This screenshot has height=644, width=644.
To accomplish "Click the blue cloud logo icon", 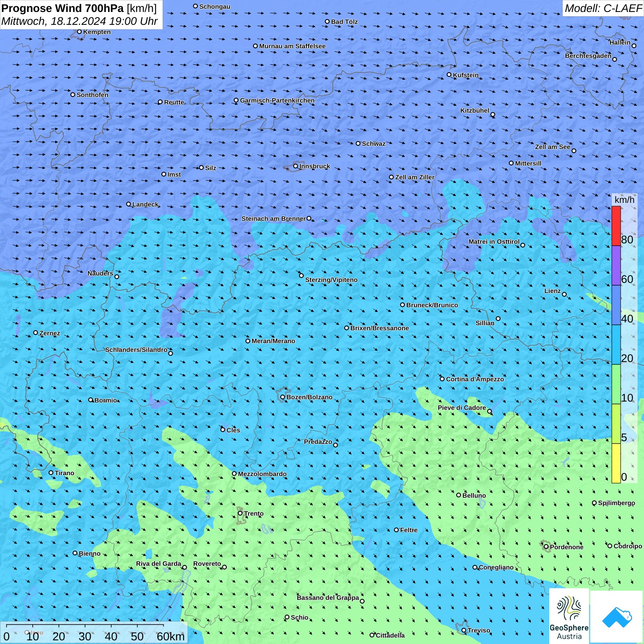I will tap(616, 617).
